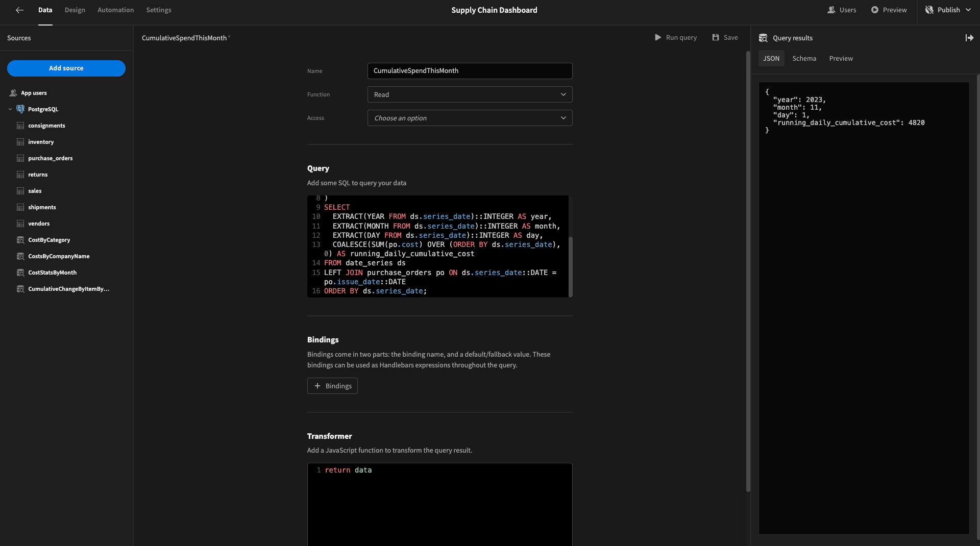
Task: Open the Automation tab
Action: (116, 10)
